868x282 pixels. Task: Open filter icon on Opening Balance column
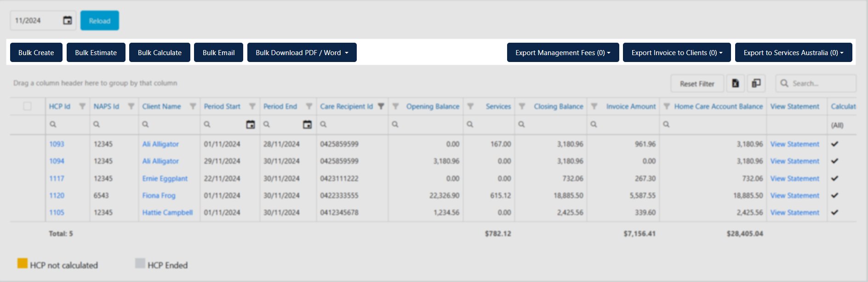click(x=395, y=106)
